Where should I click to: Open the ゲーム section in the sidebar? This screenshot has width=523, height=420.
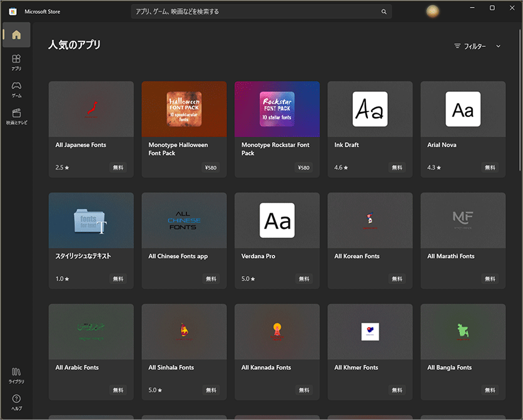pyautogui.click(x=16, y=90)
